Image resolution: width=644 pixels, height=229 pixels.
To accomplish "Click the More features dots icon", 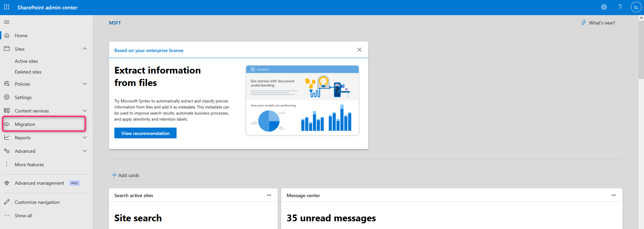I will tap(7, 164).
